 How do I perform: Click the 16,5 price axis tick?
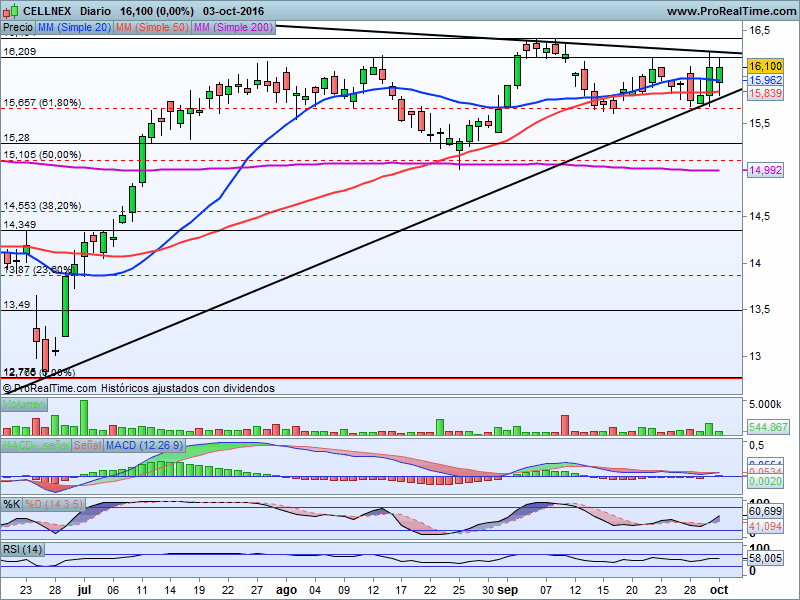760,31
